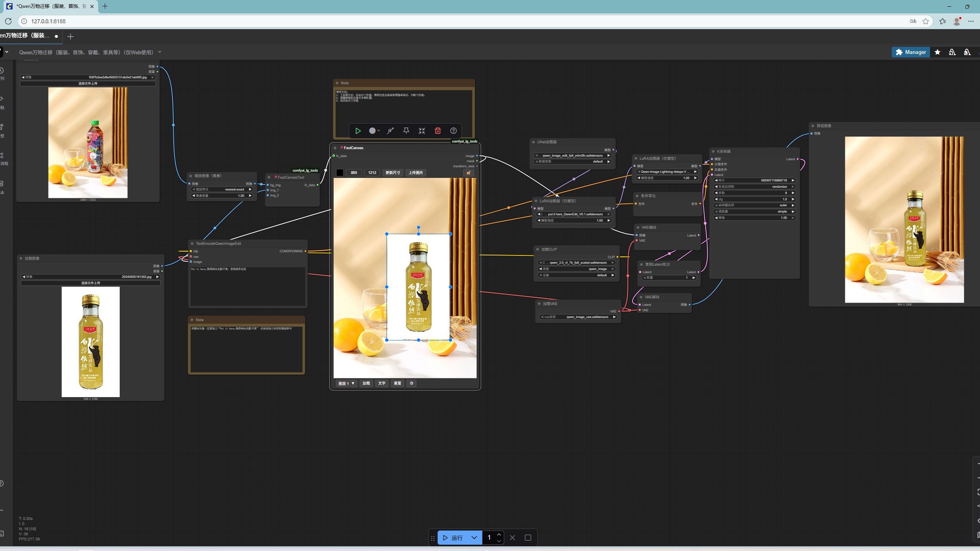
Task: Open the 生成后控制 randomize selector
Action: 754,187
